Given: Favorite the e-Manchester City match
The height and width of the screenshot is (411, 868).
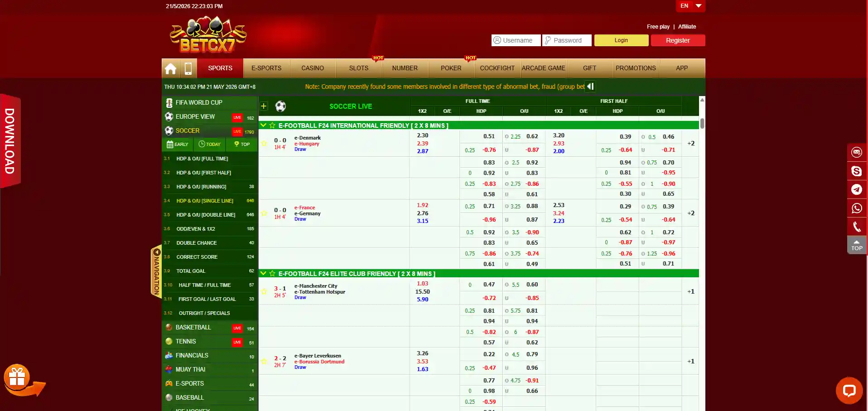Looking at the screenshot, I should click(264, 291).
